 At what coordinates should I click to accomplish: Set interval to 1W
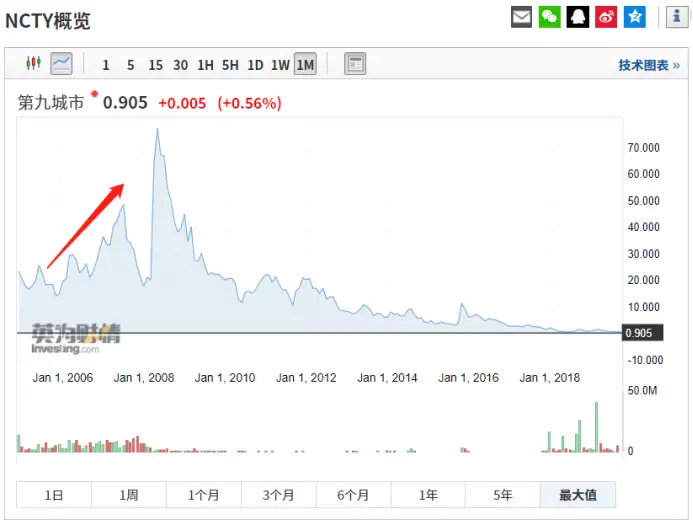click(x=280, y=65)
